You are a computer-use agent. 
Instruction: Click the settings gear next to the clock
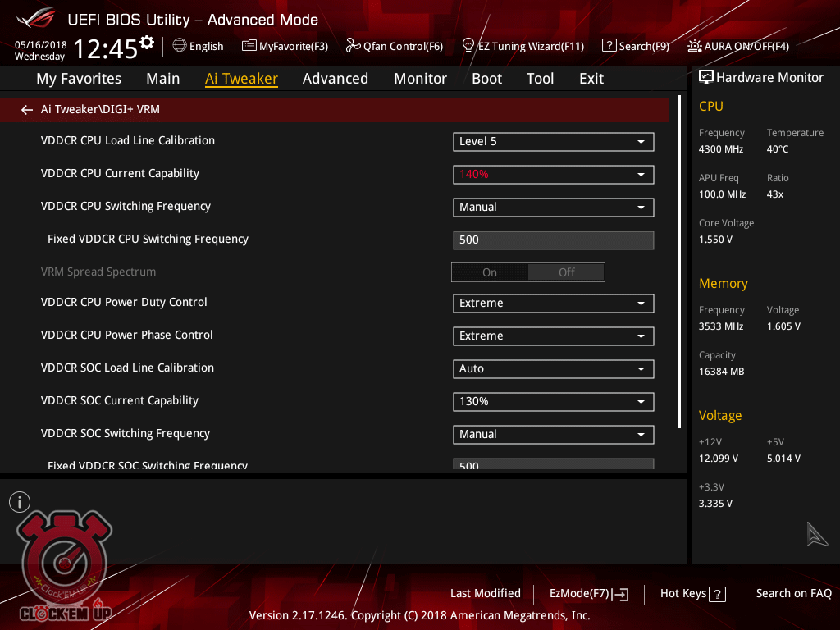pos(147,43)
